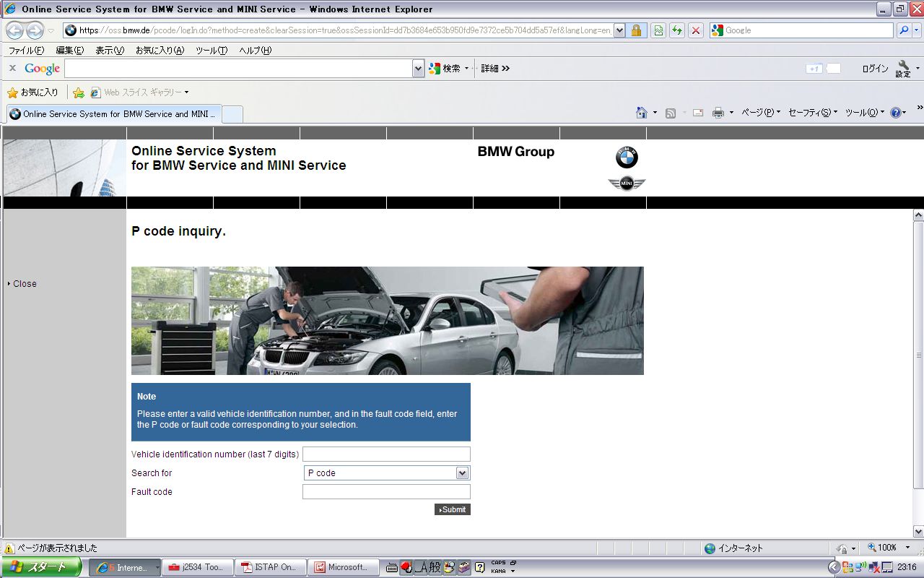Open the Microsoft PowerPoint taskbar window
The image size is (924, 578).
pos(343,567)
